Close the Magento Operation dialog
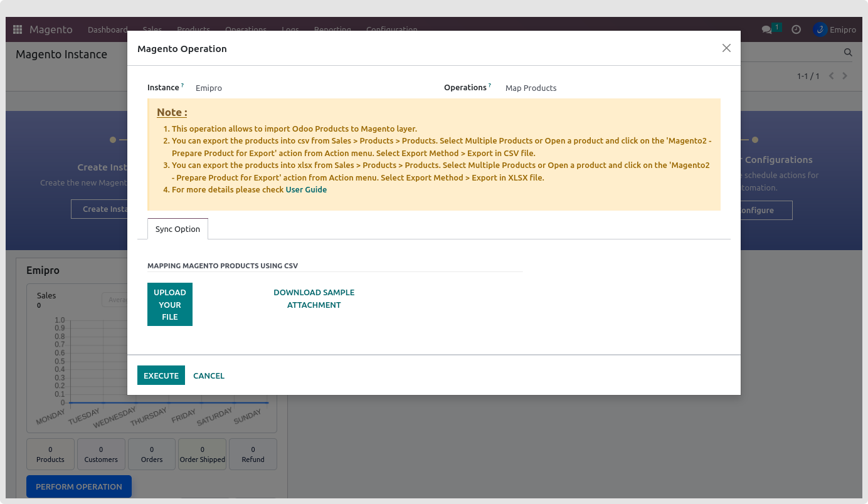The height and width of the screenshot is (504, 868). [x=726, y=48]
